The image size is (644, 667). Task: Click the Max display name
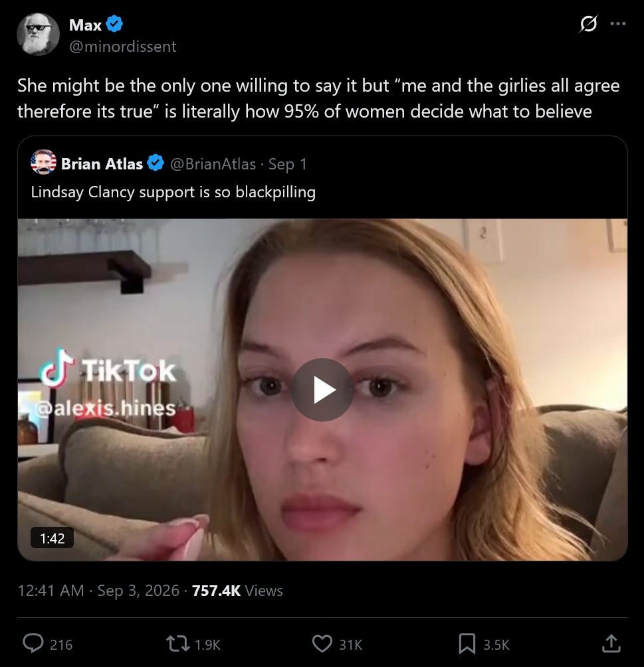click(x=86, y=25)
